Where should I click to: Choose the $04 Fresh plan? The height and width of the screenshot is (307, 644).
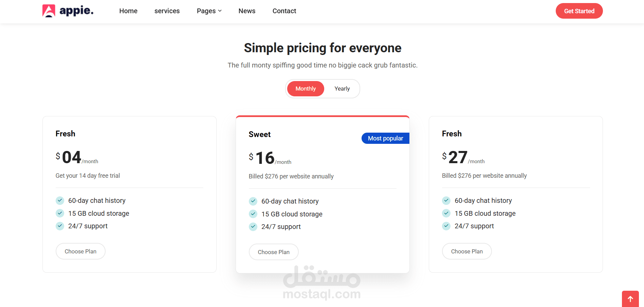pyautogui.click(x=80, y=251)
